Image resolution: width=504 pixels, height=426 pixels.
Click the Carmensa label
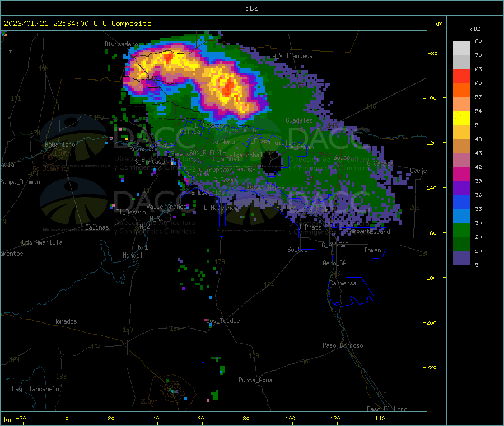click(x=343, y=283)
